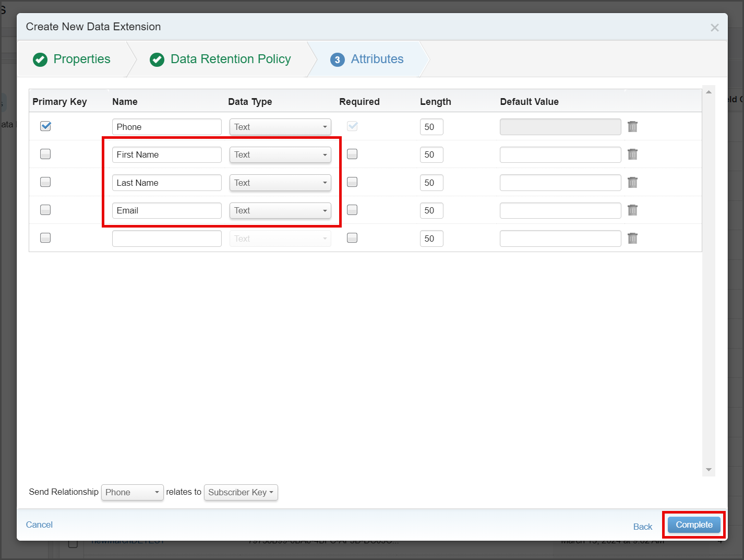Click the scrollbar up arrow

point(709,92)
